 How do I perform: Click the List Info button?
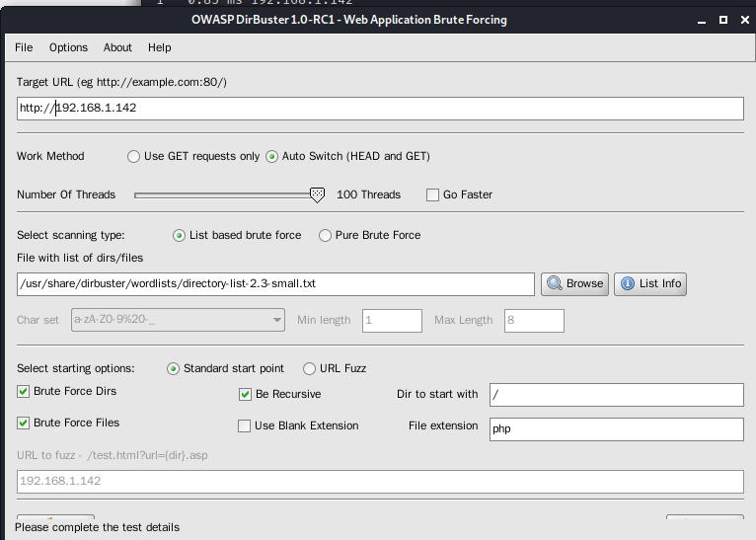[650, 283]
